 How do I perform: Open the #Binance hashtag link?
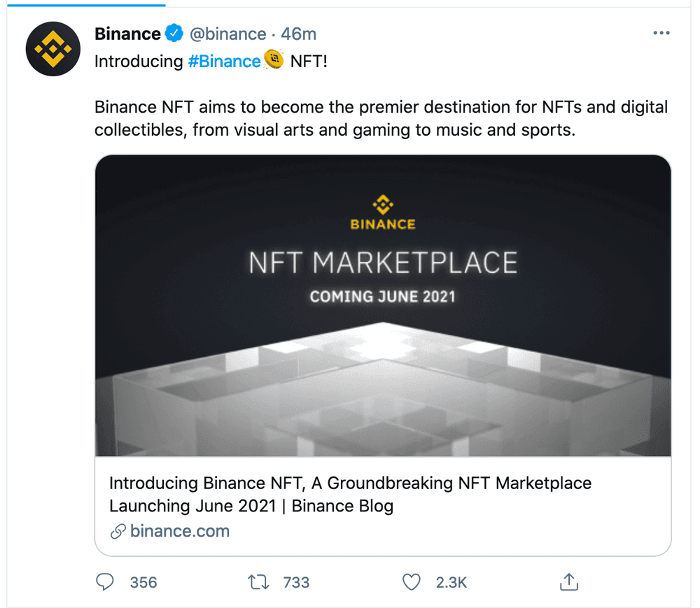pos(224,62)
